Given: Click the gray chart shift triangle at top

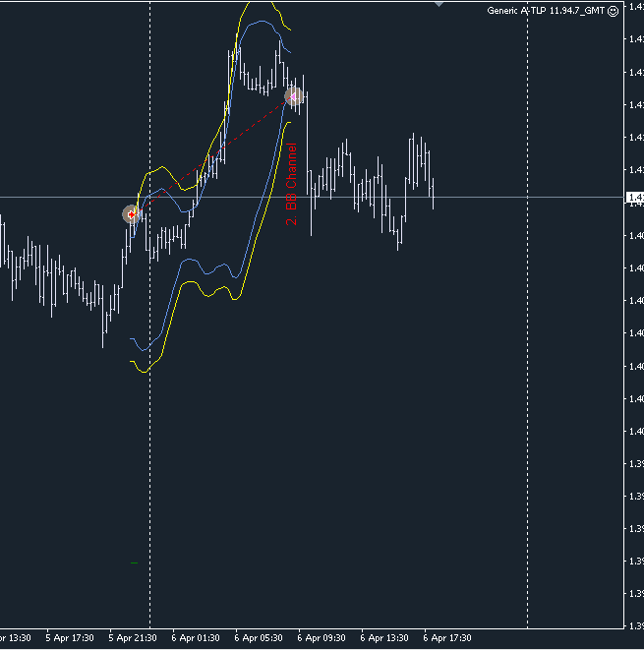Looking at the screenshot, I should (x=439, y=4).
